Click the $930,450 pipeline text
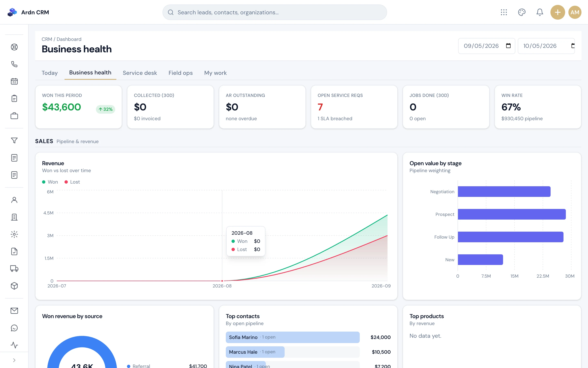 coord(522,119)
